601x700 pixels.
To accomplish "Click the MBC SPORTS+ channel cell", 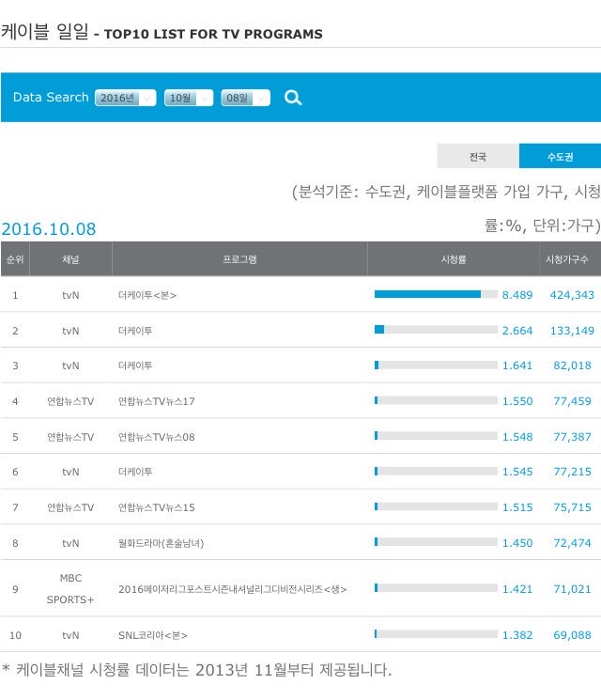I will pyautogui.click(x=70, y=589).
